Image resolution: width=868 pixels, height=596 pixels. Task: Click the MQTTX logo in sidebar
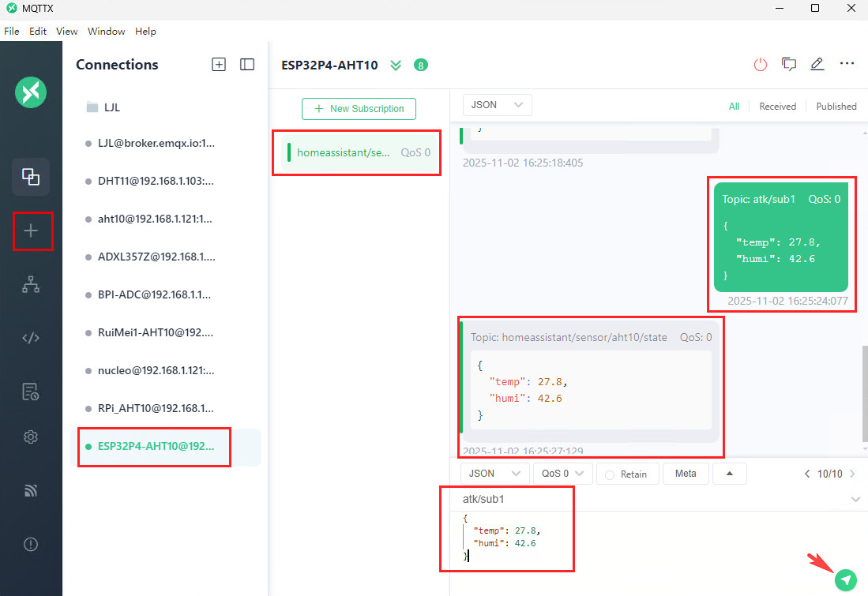point(31,92)
